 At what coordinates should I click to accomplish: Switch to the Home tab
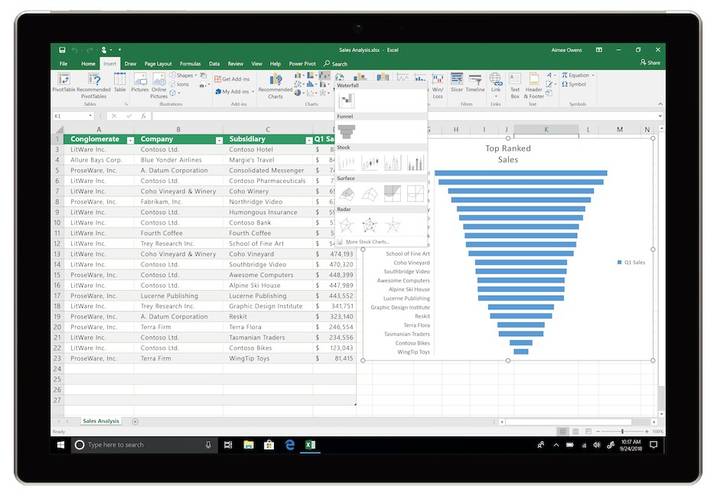(x=88, y=64)
